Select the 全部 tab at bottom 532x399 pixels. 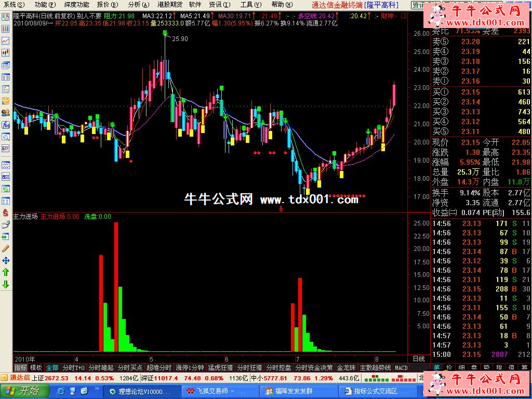[x=52, y=368]
